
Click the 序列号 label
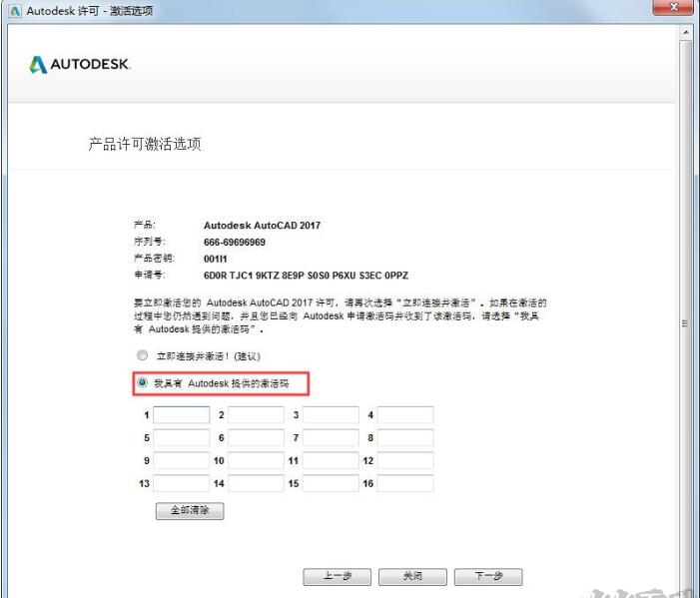(x=150, y=242)
